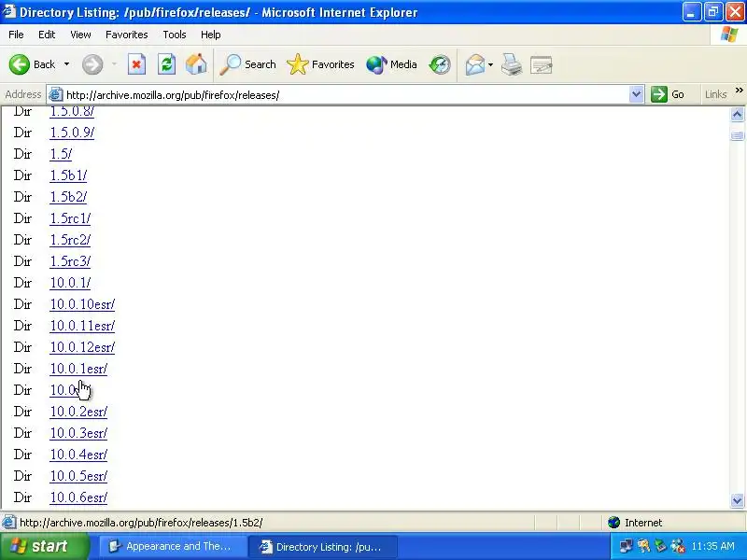The image size is (747, 560).
Task: Click the IE icon in title bar
Action: tap(9, 11)
